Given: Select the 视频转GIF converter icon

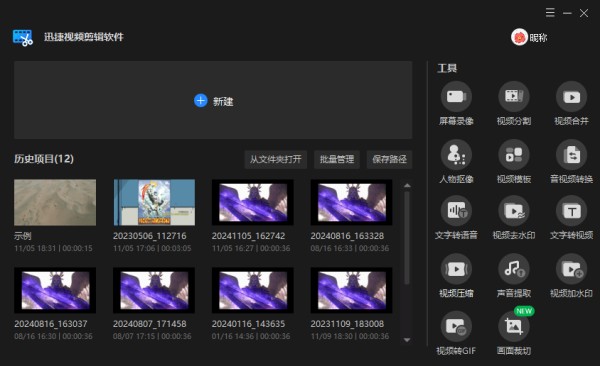Looking at the screenshot, I should (456, 327).
